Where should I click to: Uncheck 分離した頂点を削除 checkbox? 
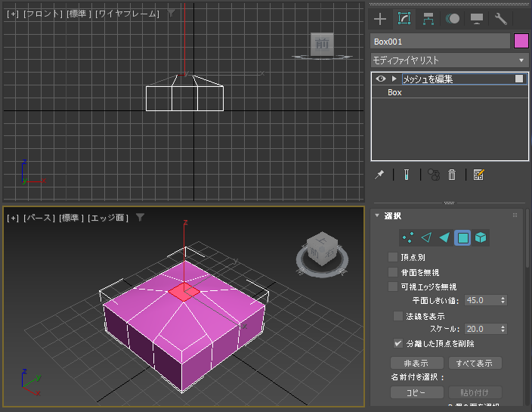point(398,343)
